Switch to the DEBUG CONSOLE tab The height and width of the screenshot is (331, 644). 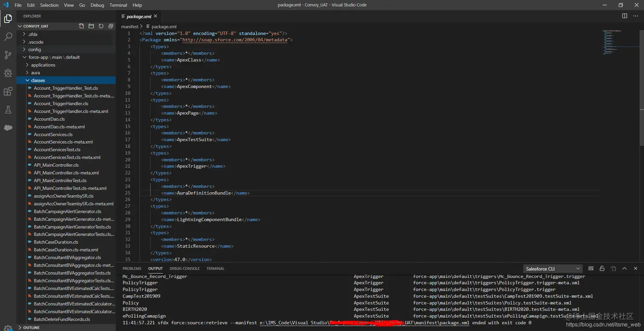184,268
